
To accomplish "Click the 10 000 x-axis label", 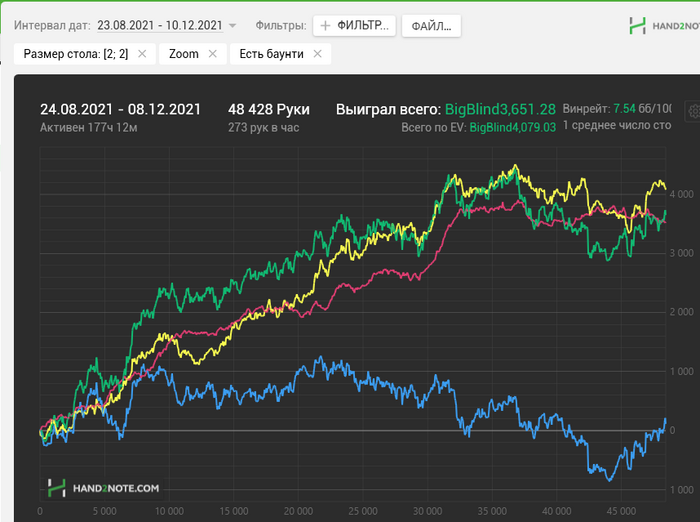I will pyautogui.click(x=169, y=511).
